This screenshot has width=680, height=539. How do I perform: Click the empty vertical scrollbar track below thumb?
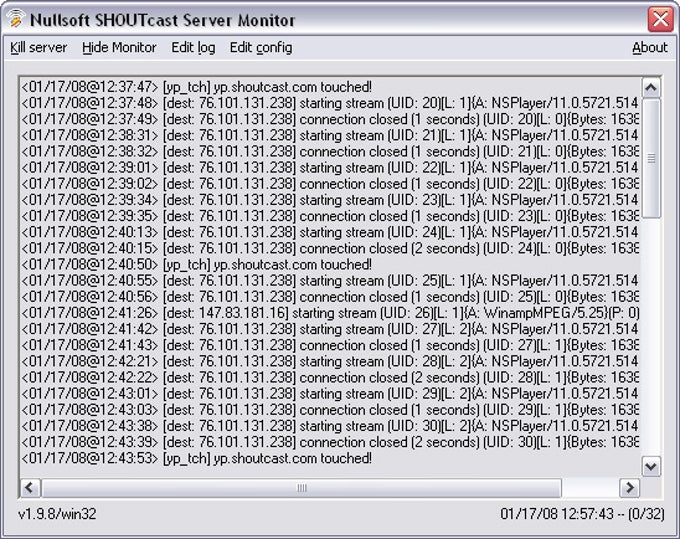[x=651, y=337]
